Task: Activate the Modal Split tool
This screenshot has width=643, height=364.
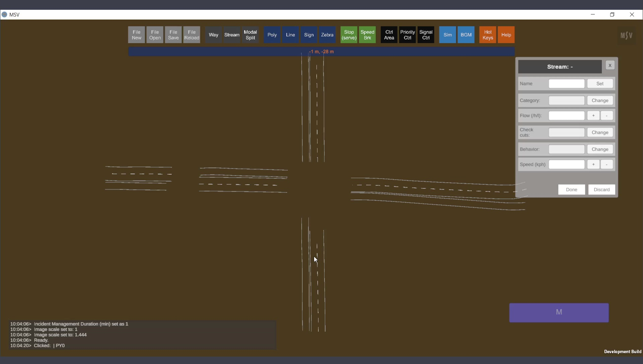Action: pos(250,35)
